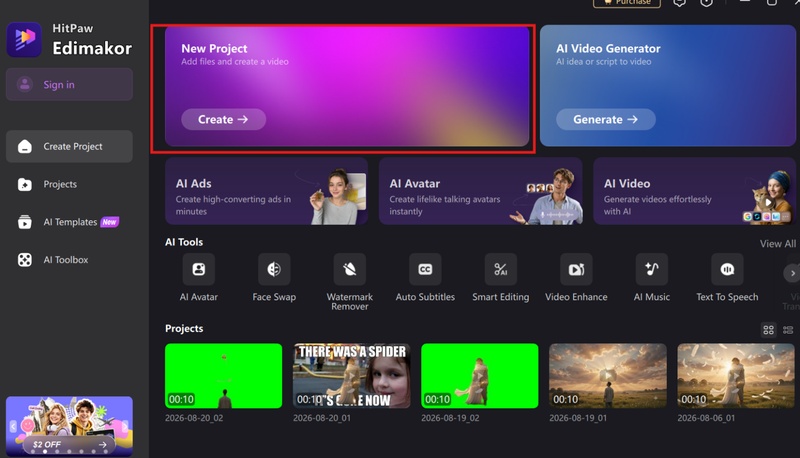Click View All for AI Tools

pos(777,244)
